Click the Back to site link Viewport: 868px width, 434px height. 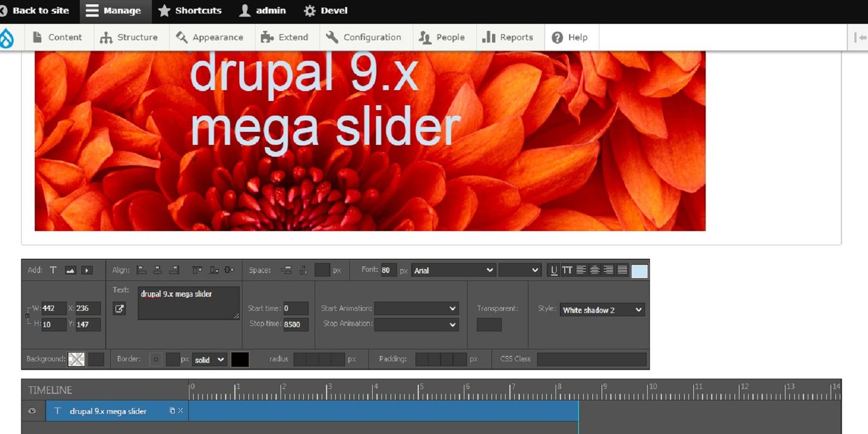tap(35, 10)
